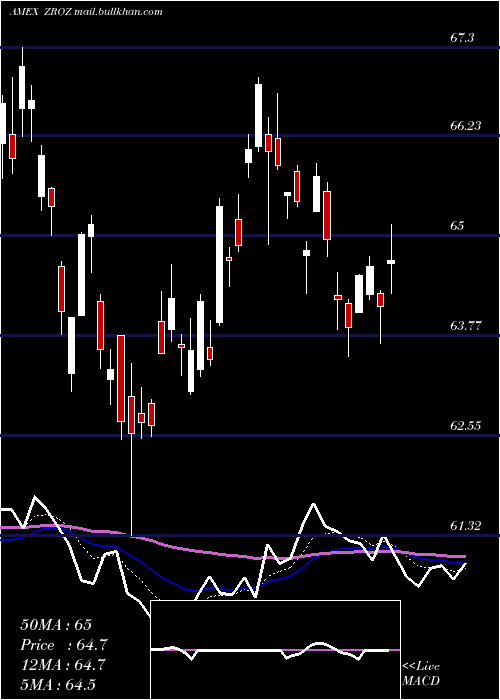This screenshot has height=700, width=500.
Task: Click the 12MA : 64.7 readout
Action: 63,665
